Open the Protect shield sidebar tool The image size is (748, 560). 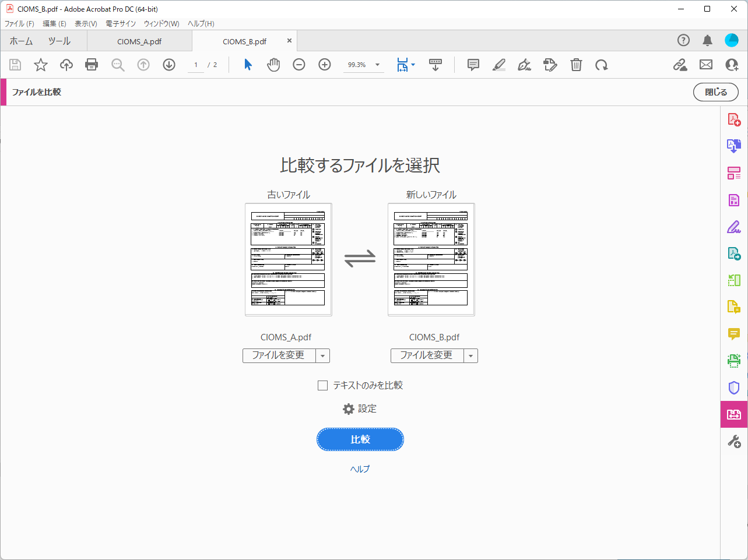point(734,388)
